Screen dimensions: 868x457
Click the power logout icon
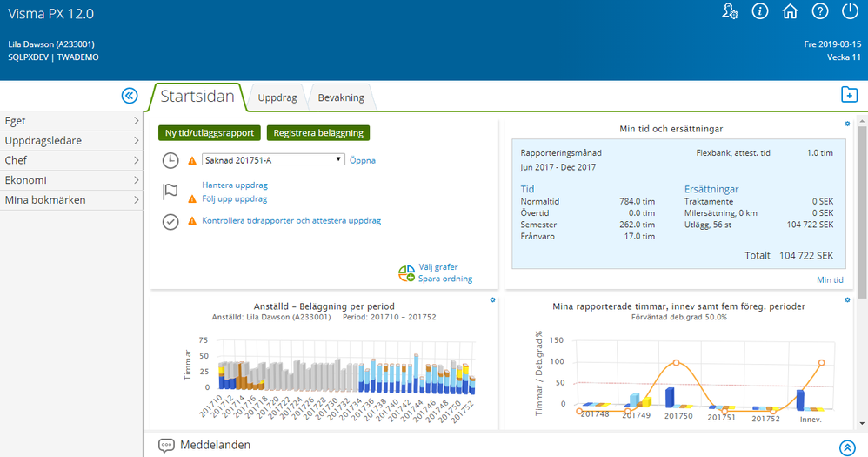[850, 11]
